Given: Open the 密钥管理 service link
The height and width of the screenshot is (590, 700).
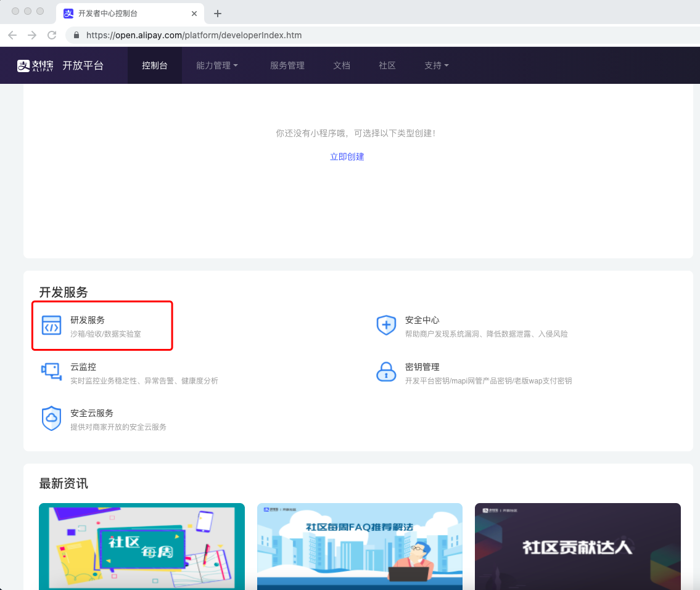Looking at the screenshot, I should (x=422, y=367).
